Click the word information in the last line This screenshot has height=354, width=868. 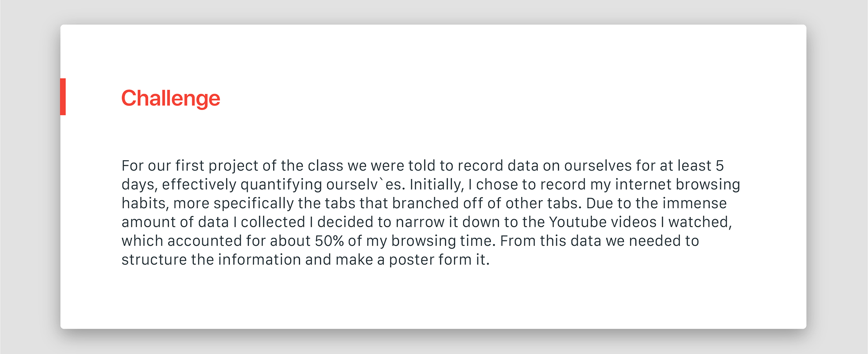[x=259, y=260]
